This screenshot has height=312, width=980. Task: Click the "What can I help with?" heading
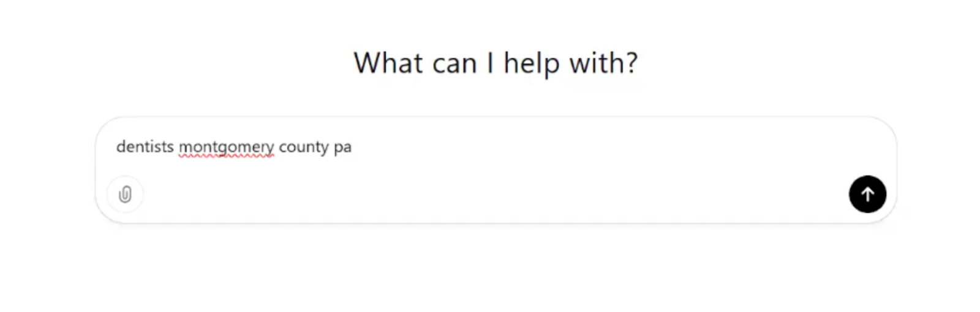[x=496, y=63]
